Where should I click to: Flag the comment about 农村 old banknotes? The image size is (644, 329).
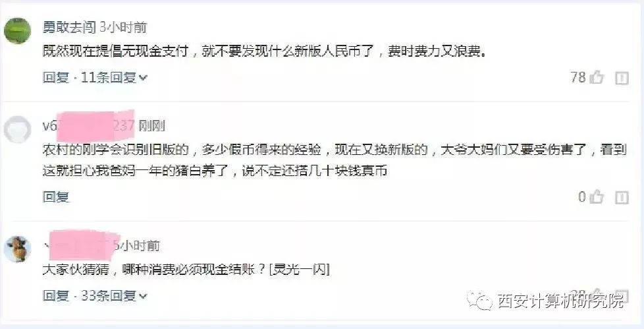tap(622, 197)
